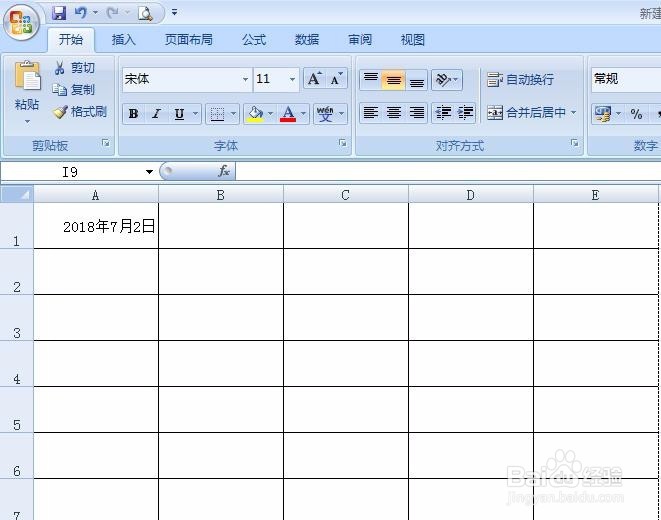Decrease indent icon
661x520 pixels.
(x=443, y=113)
